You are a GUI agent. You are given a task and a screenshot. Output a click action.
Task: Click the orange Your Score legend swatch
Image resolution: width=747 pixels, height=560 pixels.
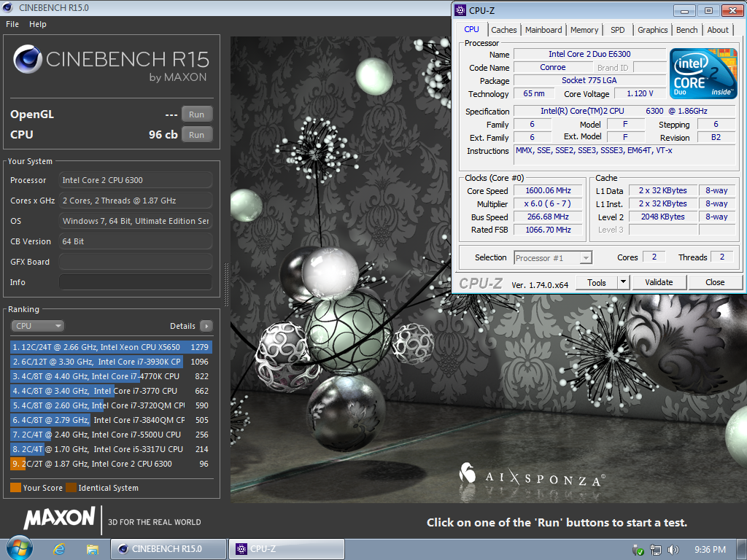[x=16, y=488]
